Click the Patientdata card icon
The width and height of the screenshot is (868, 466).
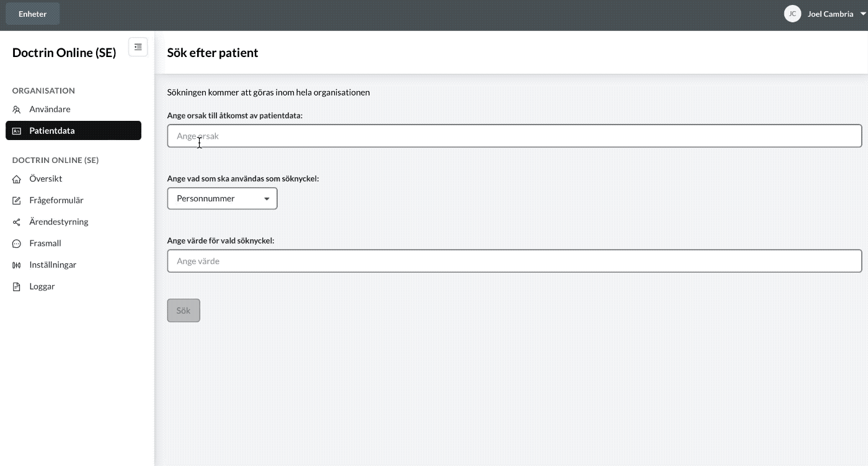point(17,131)
